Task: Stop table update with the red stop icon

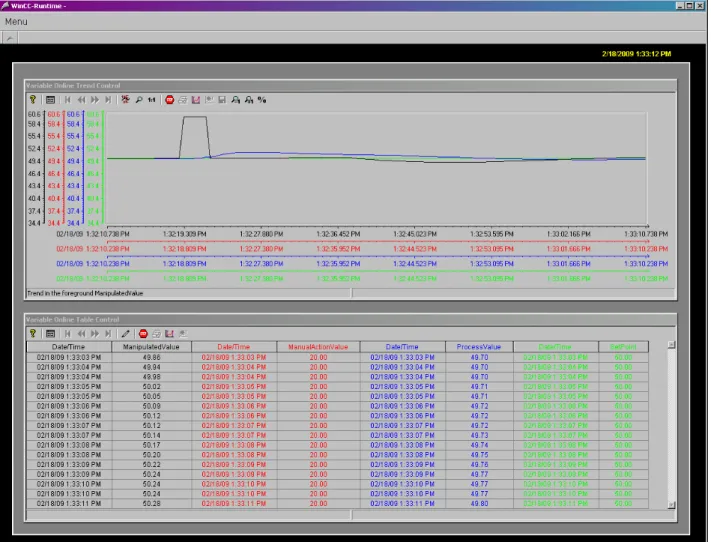Action: (x=143, y=334)
